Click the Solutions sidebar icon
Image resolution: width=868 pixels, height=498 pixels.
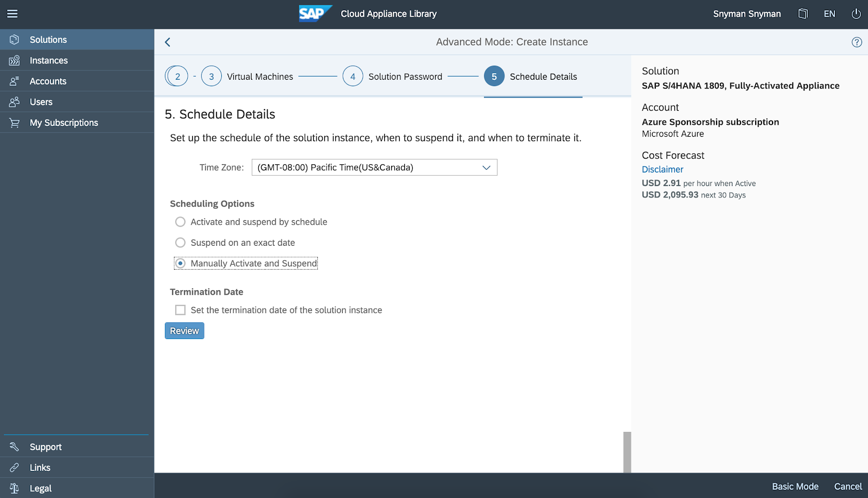(x=15, y=40)
